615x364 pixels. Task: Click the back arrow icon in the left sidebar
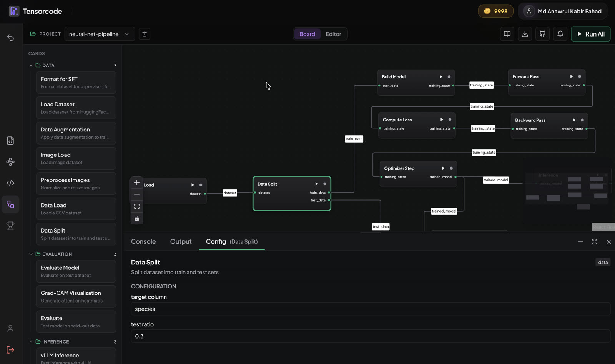pyautogui.click(x=10, y=38)
